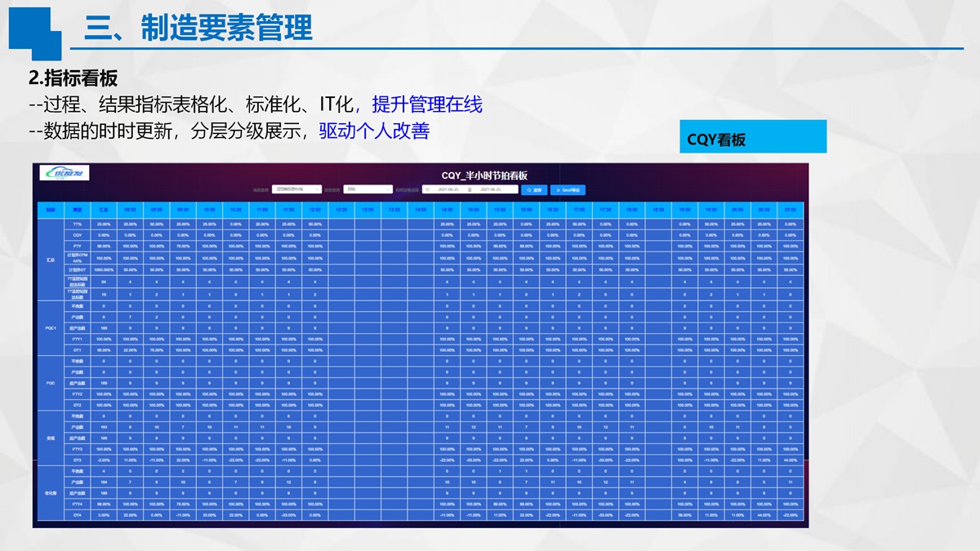Click the end date in date range
The height and width of the screenshot is (551, 980).
(x=495, y=189)
